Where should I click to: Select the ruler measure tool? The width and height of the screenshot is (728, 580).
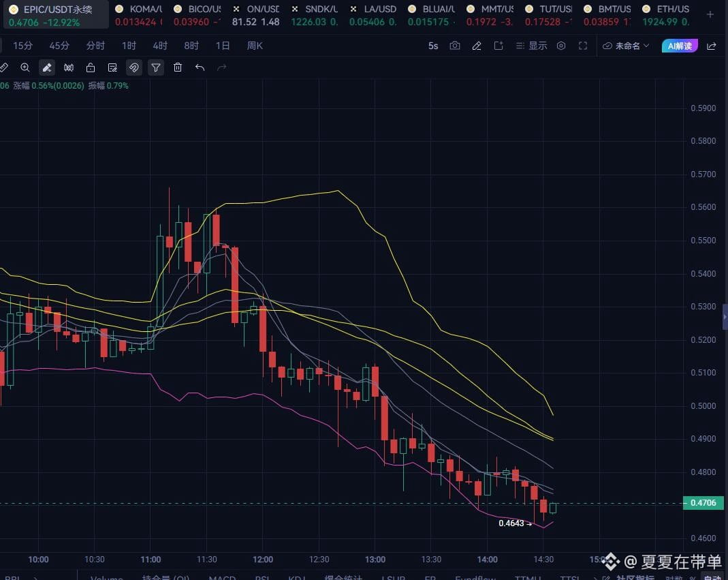[3, 68]
